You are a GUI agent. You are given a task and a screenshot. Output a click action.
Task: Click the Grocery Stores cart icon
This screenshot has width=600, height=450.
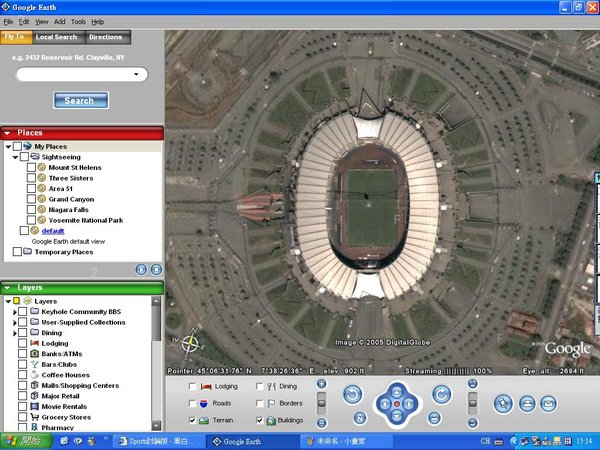point(34,417)
